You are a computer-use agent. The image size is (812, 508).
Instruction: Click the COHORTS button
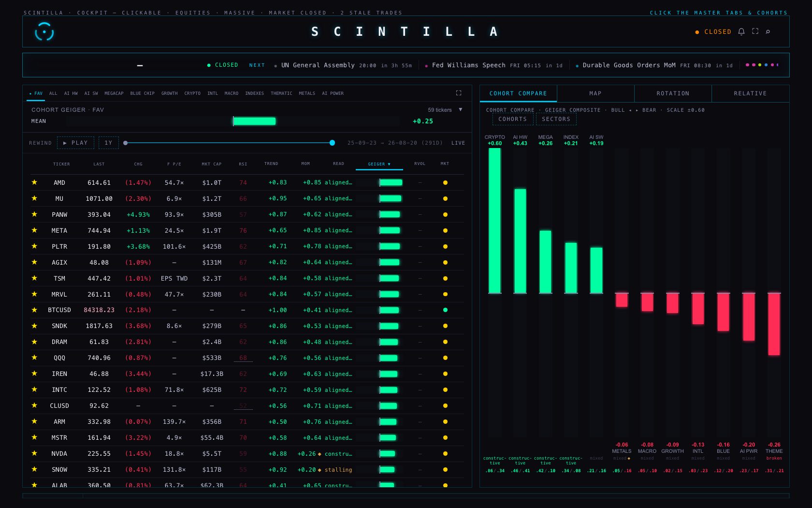[512, 119]
